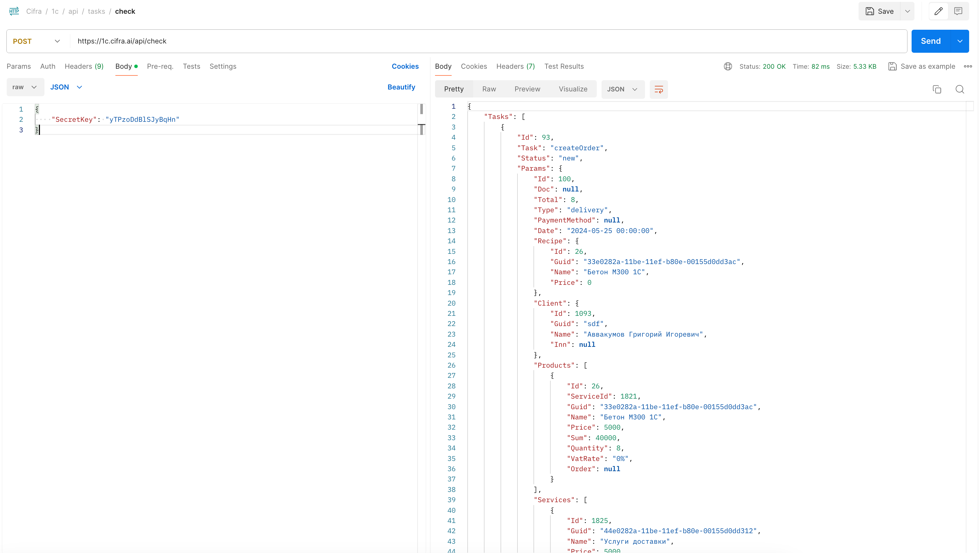Open the Headers (9) request tab

(84, 66)
